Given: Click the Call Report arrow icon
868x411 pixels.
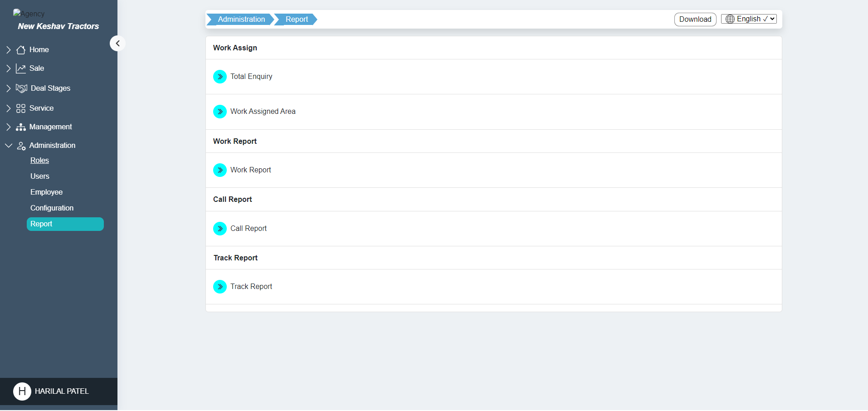Looking at the screenshot, I should pyautogui.click(x=220, y=229).
